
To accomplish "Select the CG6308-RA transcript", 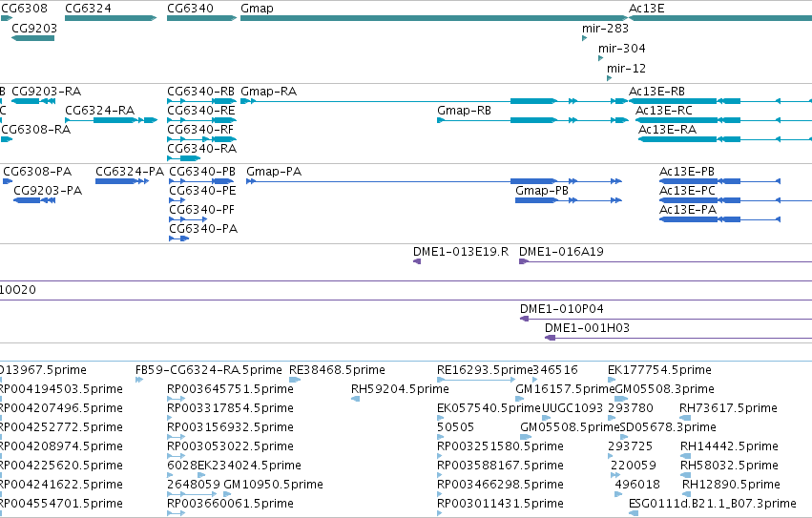I will [7, 139].
